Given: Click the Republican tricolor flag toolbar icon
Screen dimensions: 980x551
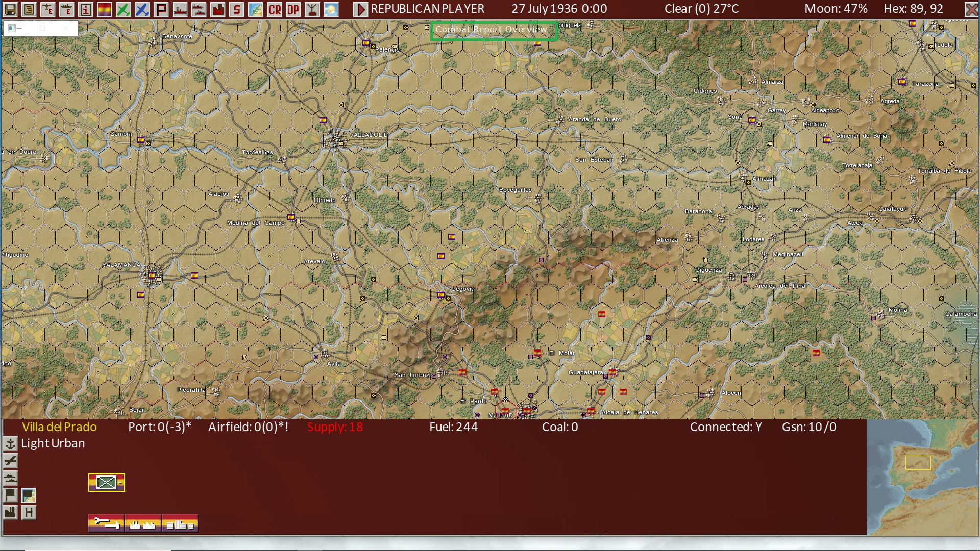Looking at the screenshot, I should [x=105, y=9].
